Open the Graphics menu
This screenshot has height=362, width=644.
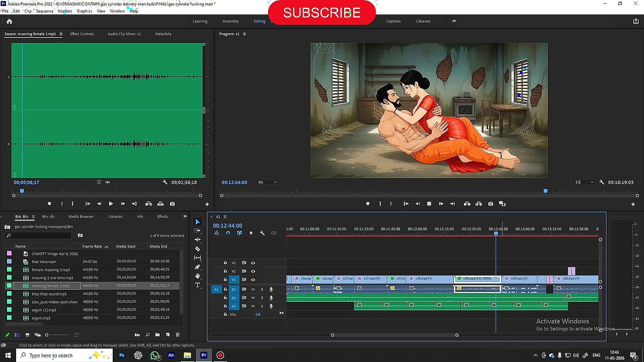pos(85,11)
